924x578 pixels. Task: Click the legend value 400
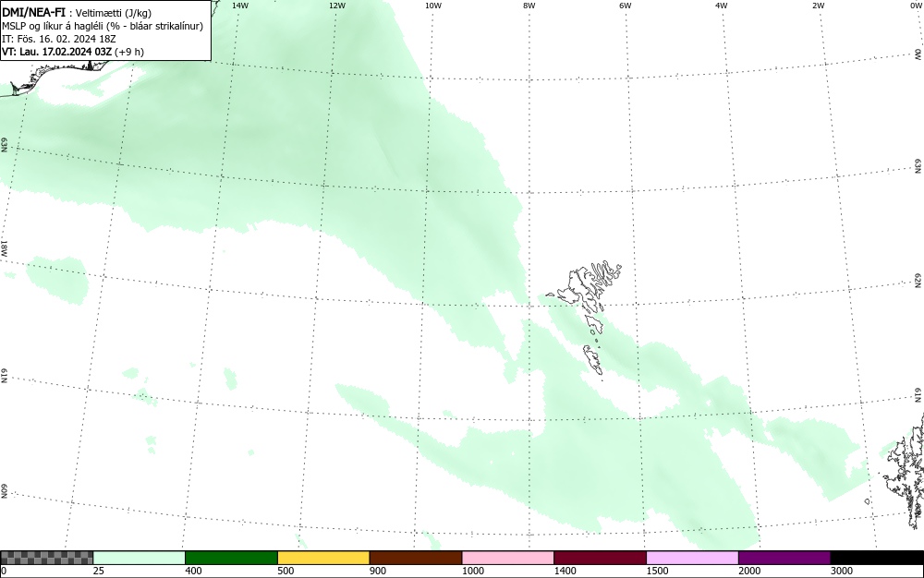[x=193, y=571]
